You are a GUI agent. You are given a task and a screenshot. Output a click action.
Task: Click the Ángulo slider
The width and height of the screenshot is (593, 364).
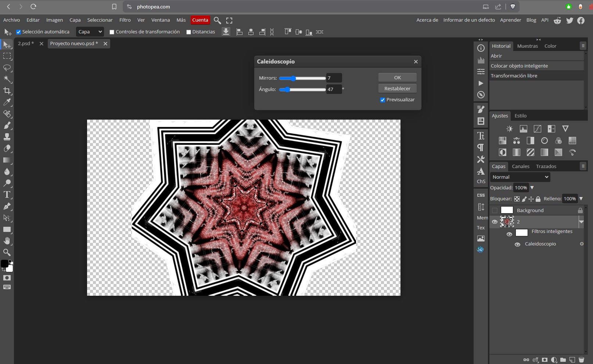302,90
